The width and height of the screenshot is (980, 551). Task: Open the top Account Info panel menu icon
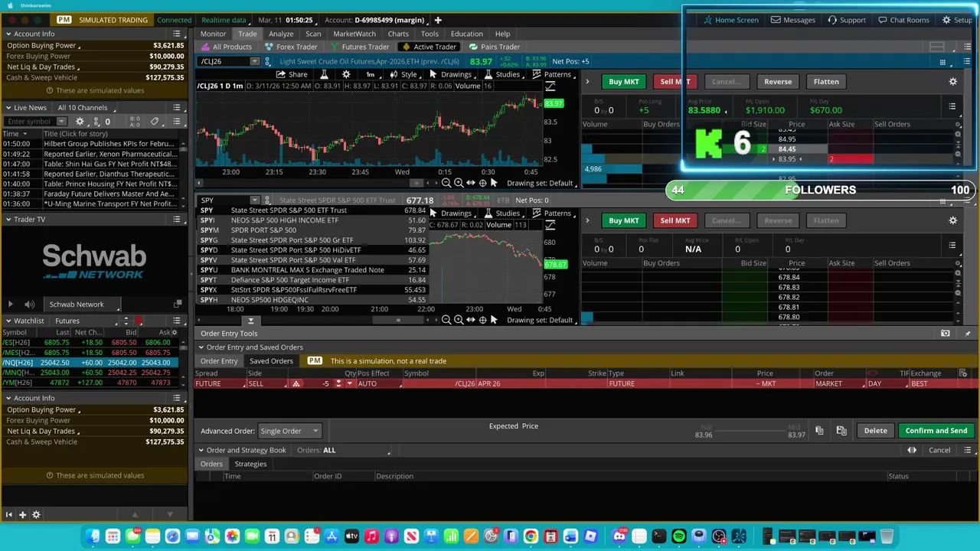pos(177,34)
